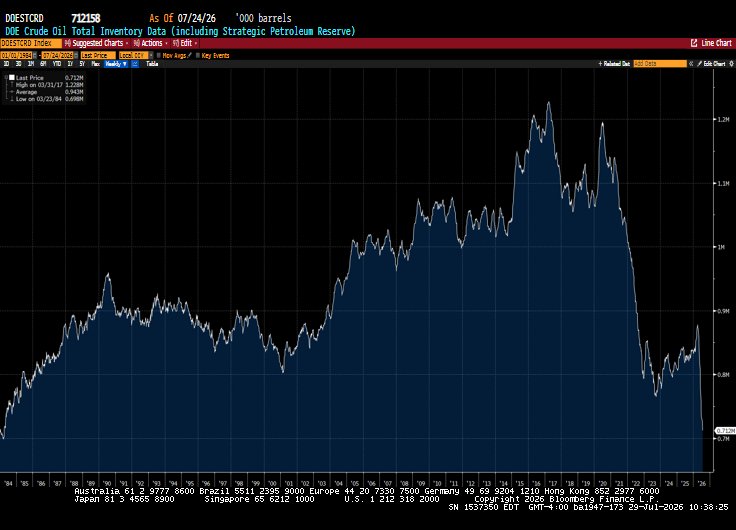Click the start date field 01/01/1984
736x530 pixels.
16,55
